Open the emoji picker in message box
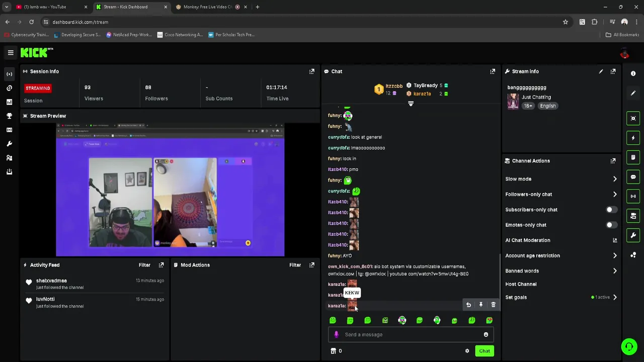Image resolution: width=644 pixels, height=362 pixels. click(486, 334)
